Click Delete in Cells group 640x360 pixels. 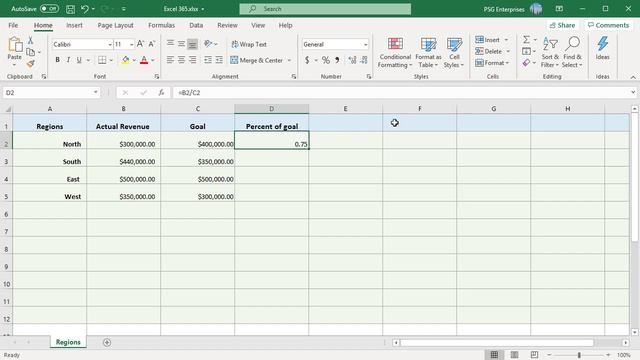pyautogui.click(x=492, y=51)
